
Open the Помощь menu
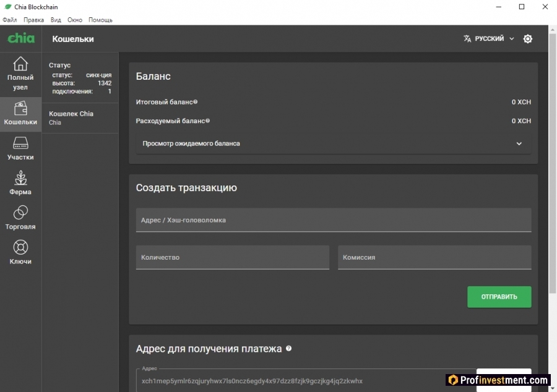pyautogui.click(x=100, y=20)
